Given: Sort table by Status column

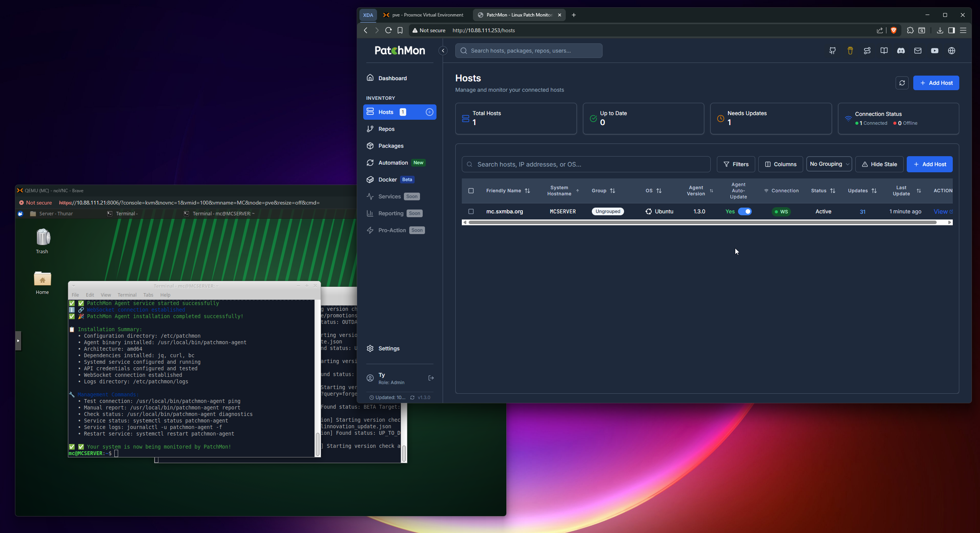Looking at the screenshot, I should click(x=823, y=191).
